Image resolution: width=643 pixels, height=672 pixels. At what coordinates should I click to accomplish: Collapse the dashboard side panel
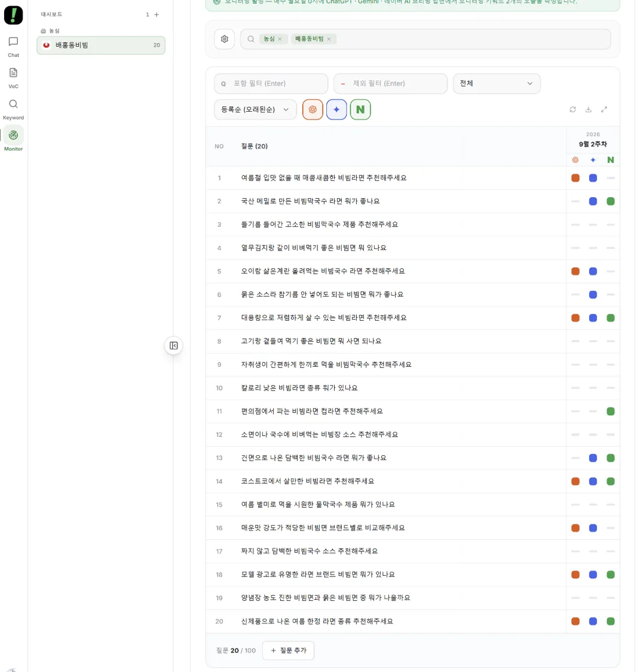click(174, 345)
